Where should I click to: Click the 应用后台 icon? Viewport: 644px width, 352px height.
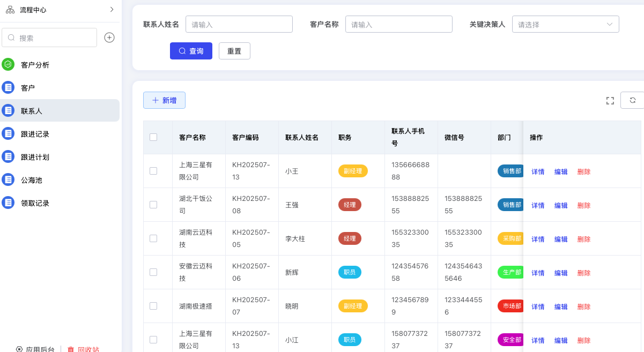tap(19, 349)
